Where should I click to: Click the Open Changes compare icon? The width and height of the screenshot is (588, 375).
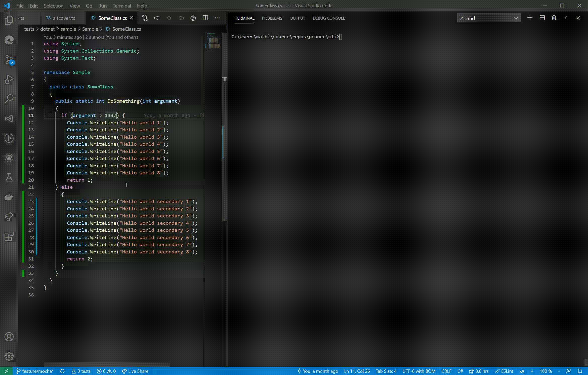click(x=145, y=18)
